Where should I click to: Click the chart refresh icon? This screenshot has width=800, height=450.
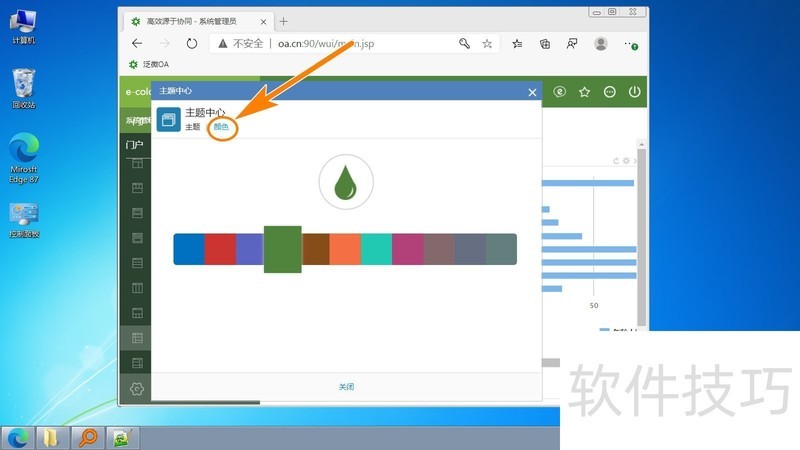pos(616,161)
